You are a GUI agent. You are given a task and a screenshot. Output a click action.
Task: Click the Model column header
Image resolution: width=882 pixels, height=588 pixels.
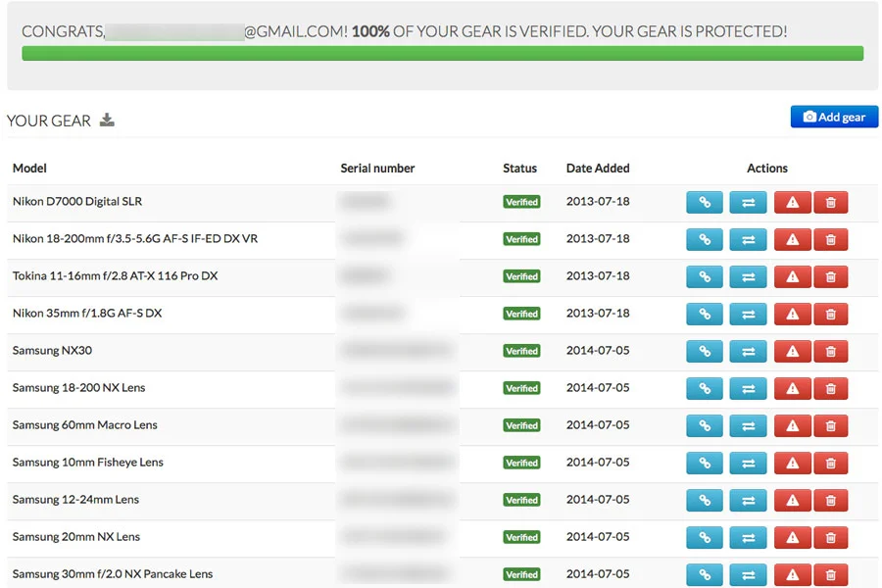click(29, 168)
